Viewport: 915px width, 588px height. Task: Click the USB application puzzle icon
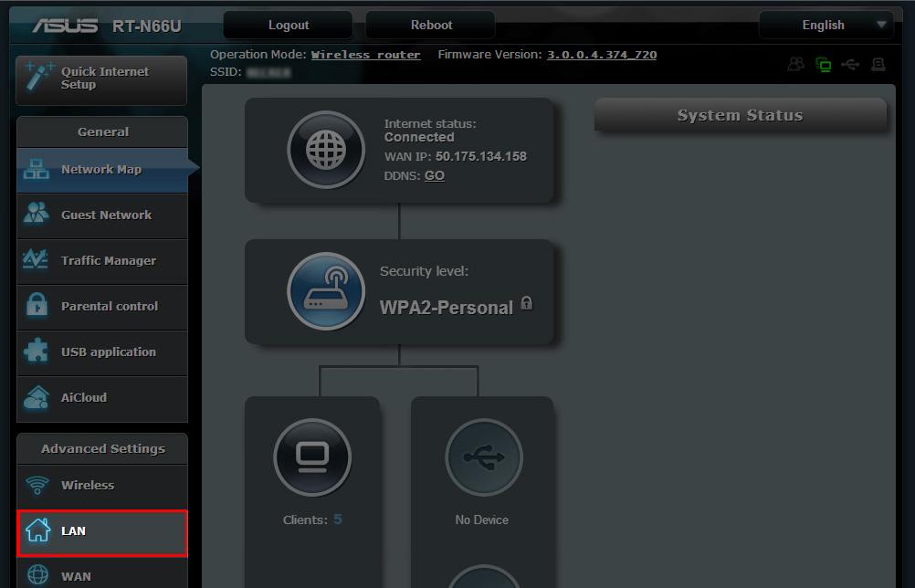tap(37, 350)
